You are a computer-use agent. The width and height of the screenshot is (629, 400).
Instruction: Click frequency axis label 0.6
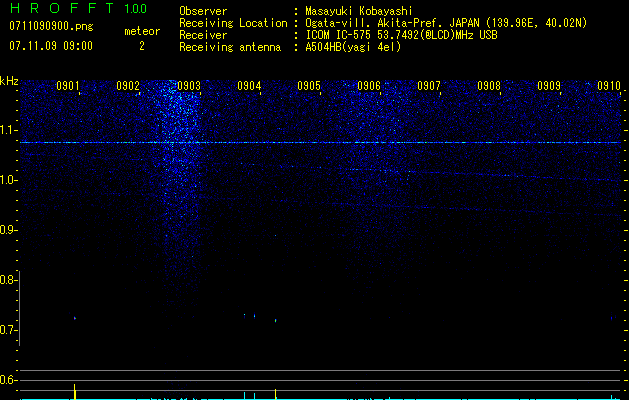[7, 380]
